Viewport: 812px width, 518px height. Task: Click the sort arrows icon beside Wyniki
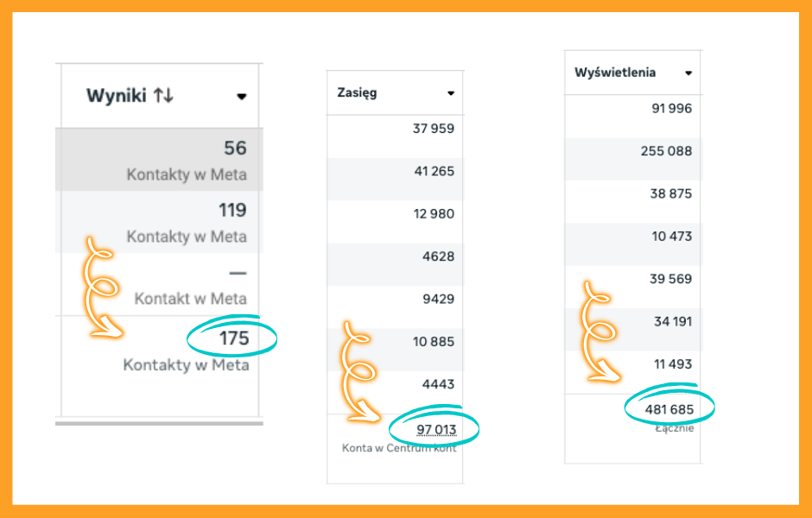tap(163, 96)
